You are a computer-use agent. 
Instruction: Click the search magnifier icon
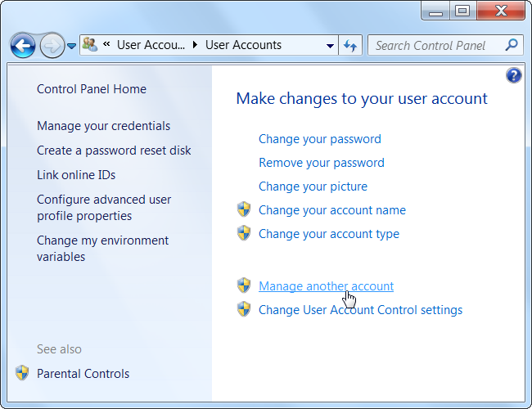pyautogui.click(x=512, y=45)
